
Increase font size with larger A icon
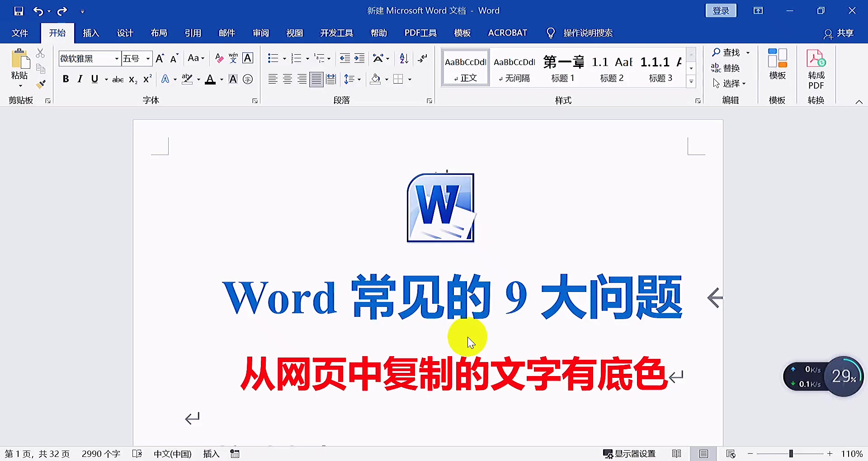[160, 58]
